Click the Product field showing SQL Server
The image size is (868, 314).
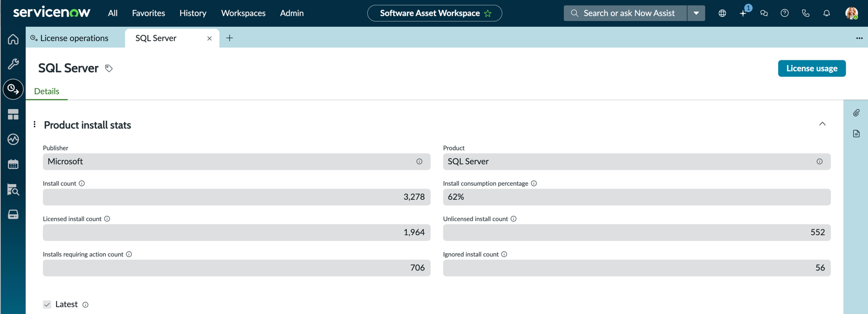click(636, 161)
